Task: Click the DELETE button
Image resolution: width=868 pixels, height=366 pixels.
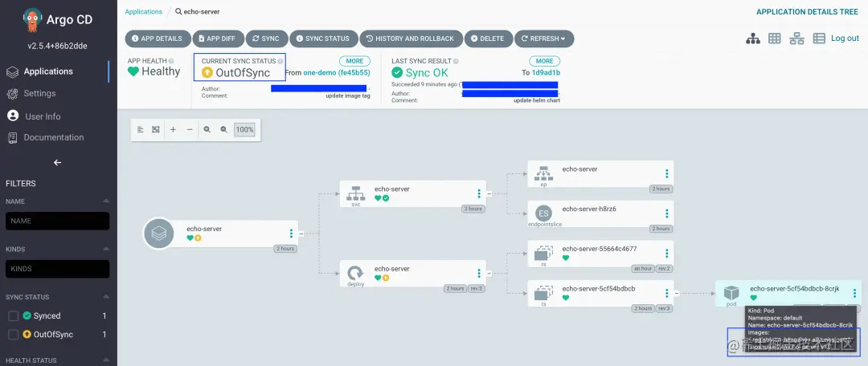Action: point(488,39)
